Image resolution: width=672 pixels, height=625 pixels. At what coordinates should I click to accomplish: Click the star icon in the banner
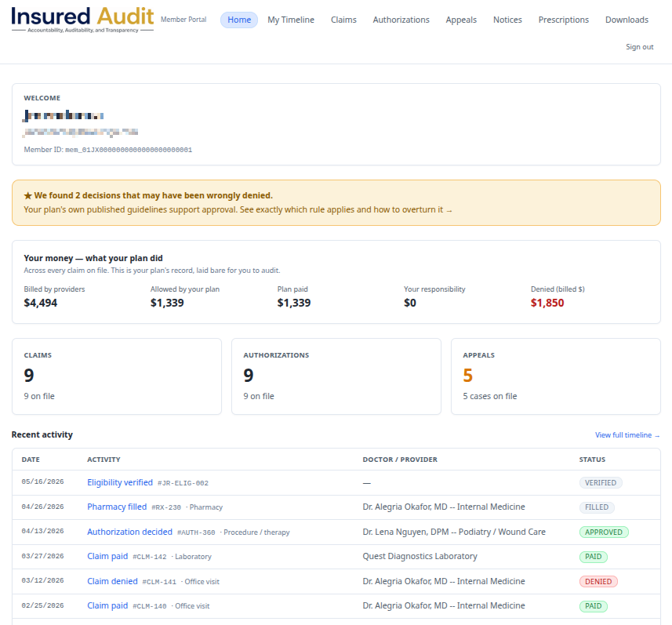pos(28,196)
